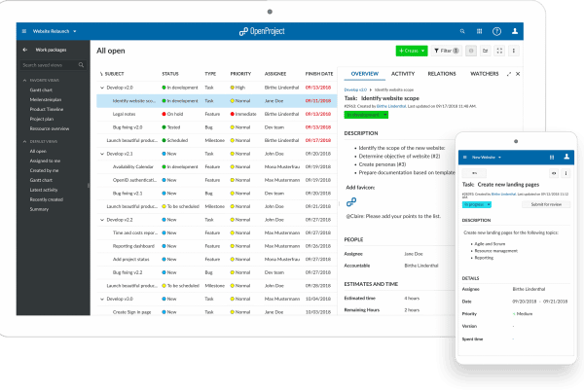Select the Reporting dashboard row
This screenshot has height=392, width=584.
[217, 246]
